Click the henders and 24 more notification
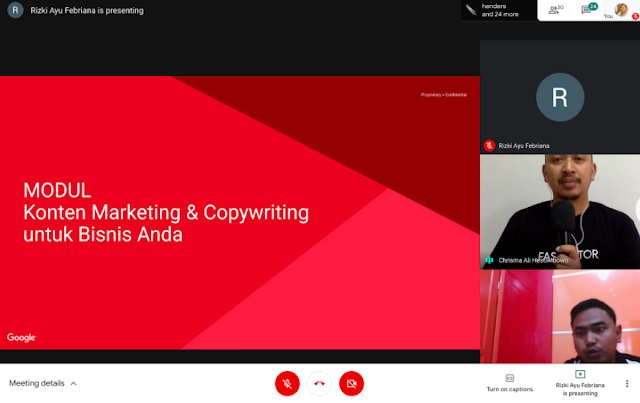Viewport: 640px width, 403px height. (499, 10)
